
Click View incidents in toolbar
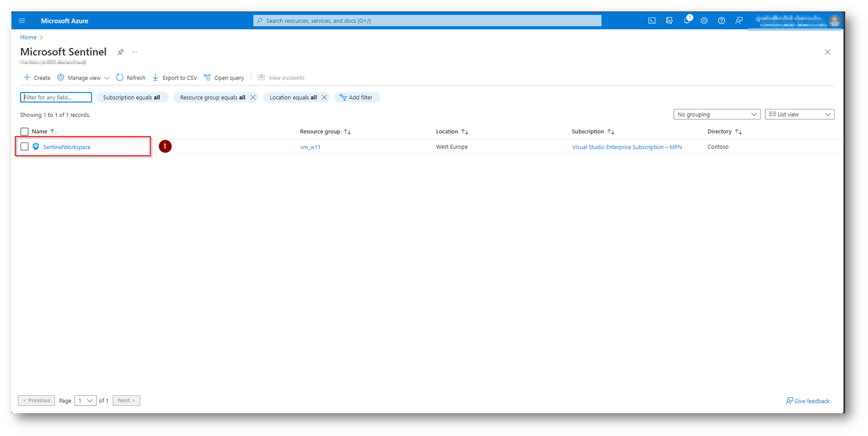(281, 78)
